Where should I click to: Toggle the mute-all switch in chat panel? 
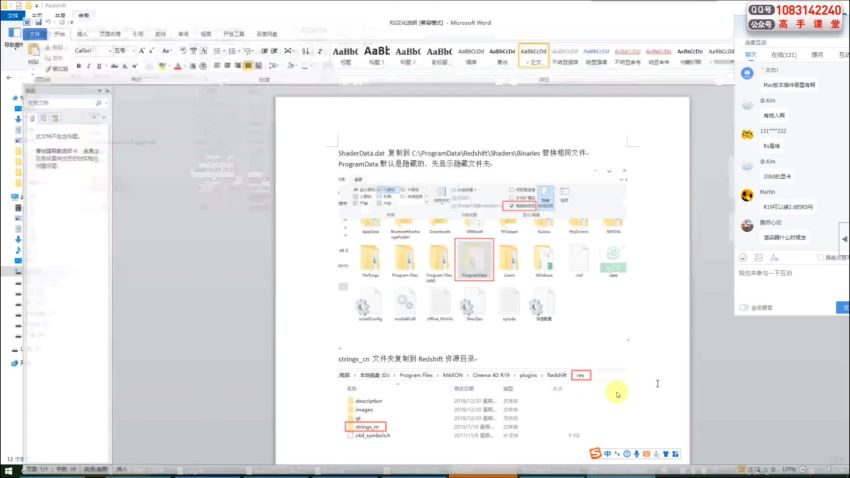(744, 308)
